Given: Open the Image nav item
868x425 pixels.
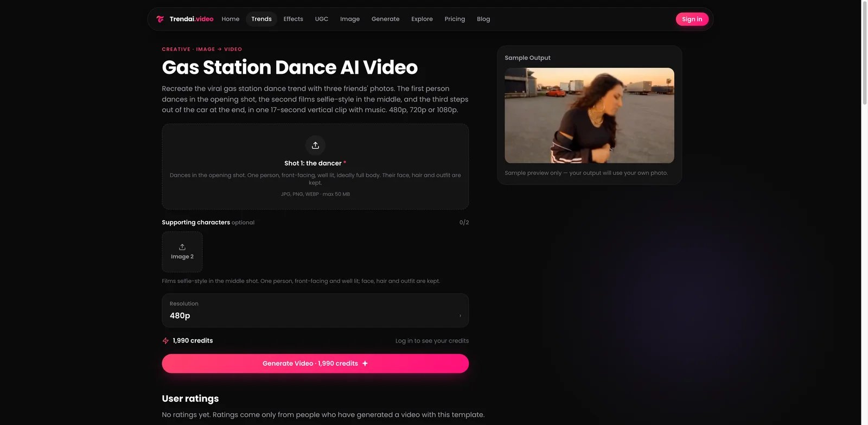Looking at the screenshot, I should [350, 19].
